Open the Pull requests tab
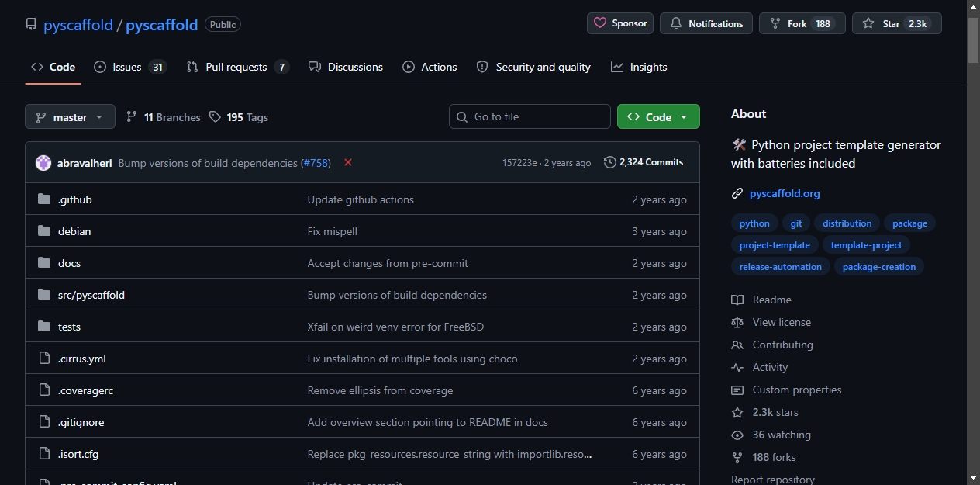Image resolution: width=980 pixels, height=485 pixels. [x=237, y=67]
